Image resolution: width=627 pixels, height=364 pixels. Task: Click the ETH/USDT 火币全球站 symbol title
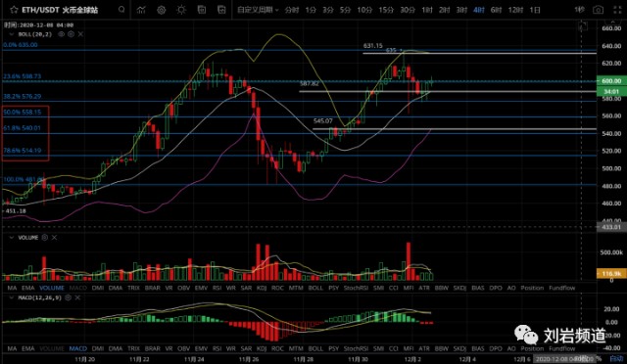pos(60,10)
